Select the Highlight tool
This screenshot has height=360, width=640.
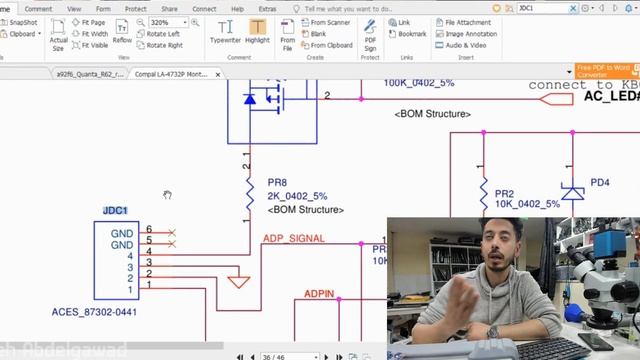coord(257,31)
